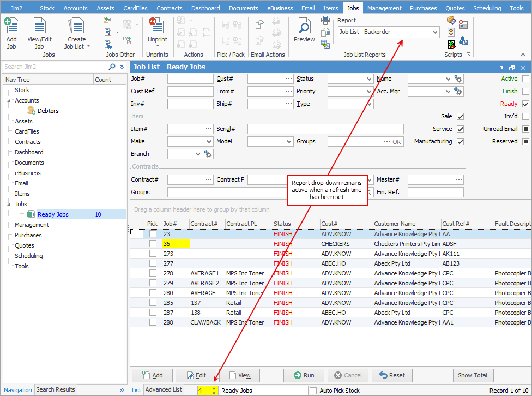
Task: Open the Purchases ribbon tab
Action: click(423, 8)
